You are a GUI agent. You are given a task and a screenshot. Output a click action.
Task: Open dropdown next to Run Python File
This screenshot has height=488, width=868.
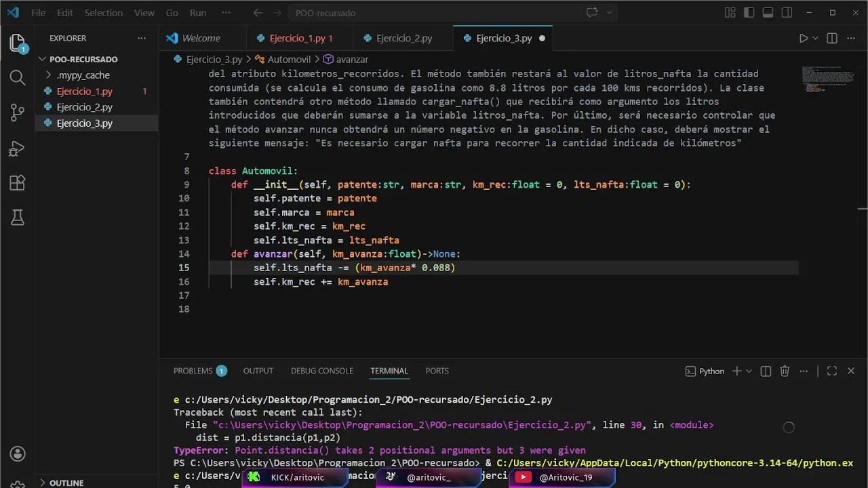[815, 39]
